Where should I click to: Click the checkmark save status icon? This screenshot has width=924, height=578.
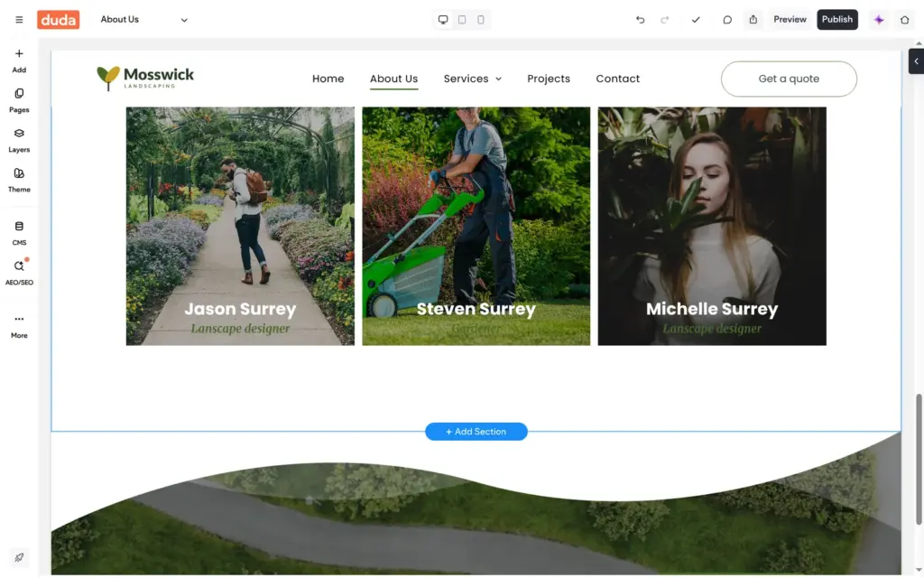pos(696,20)
